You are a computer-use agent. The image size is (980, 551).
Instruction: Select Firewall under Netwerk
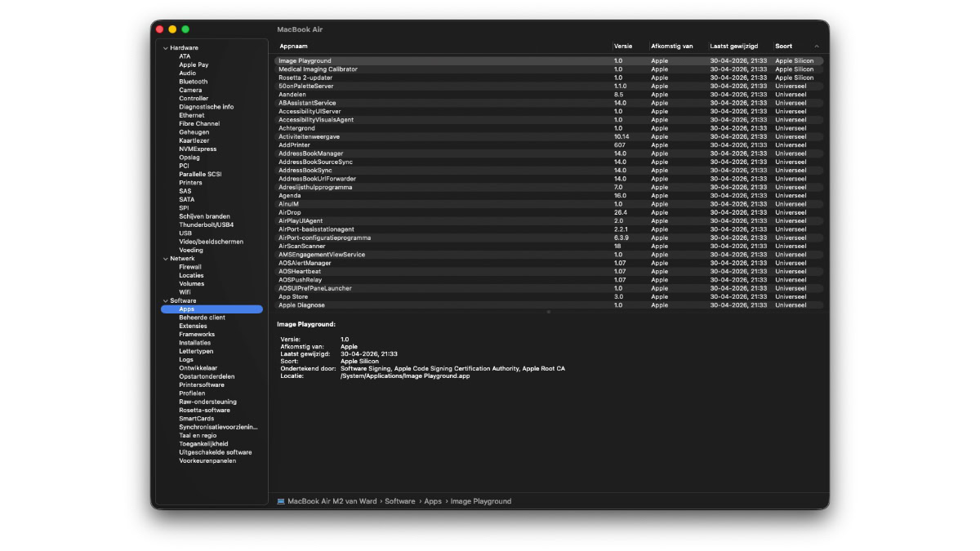pos(190,267)
